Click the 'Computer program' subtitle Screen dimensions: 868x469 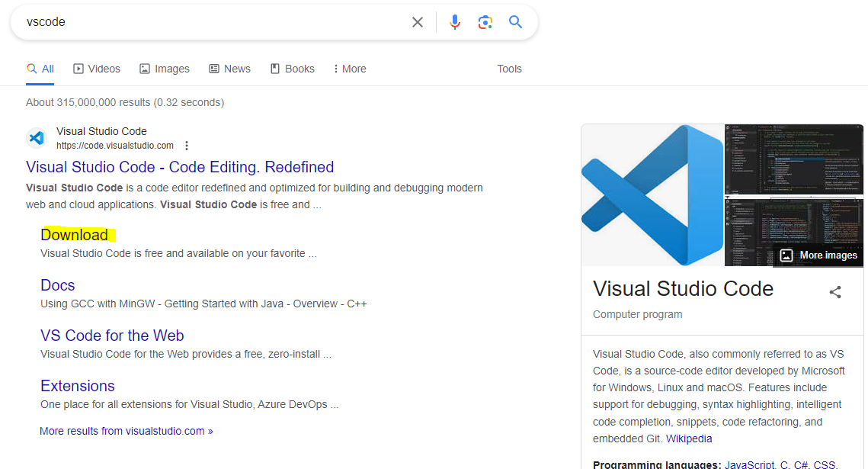(637, 314)
